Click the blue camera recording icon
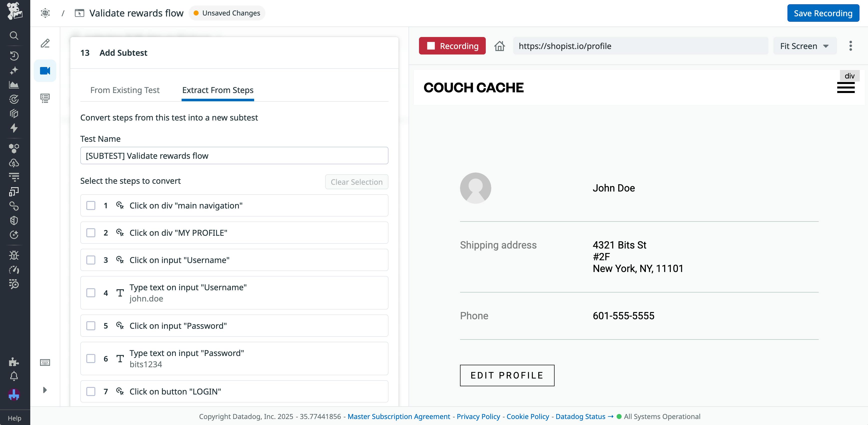Screen dimensions: 868x425 [45, 70]
